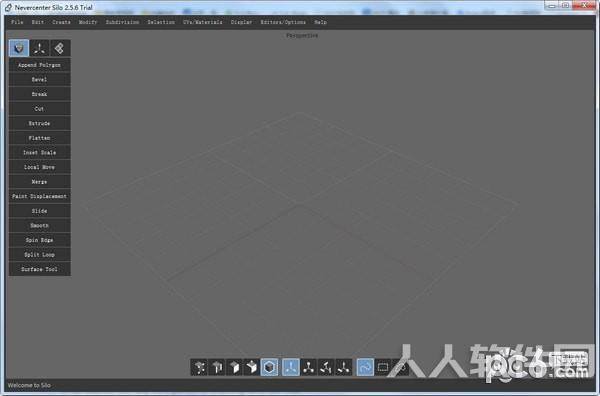Open the UVs/Materials menu
Screen dimensions: 600x396
pyautogui.click(x=203, y=22)
